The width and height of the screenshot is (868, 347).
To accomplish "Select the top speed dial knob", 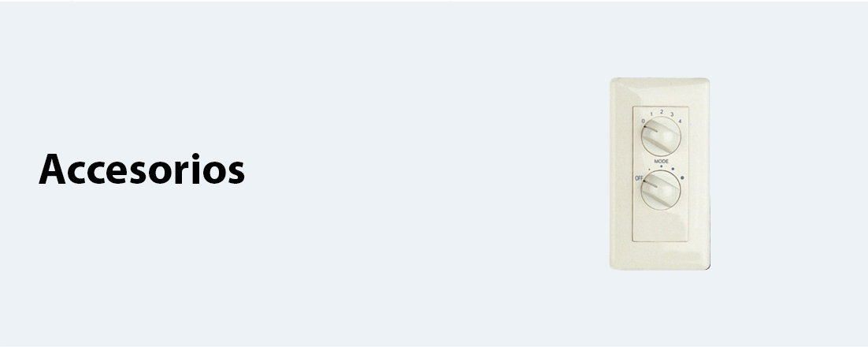I will 661,136.
